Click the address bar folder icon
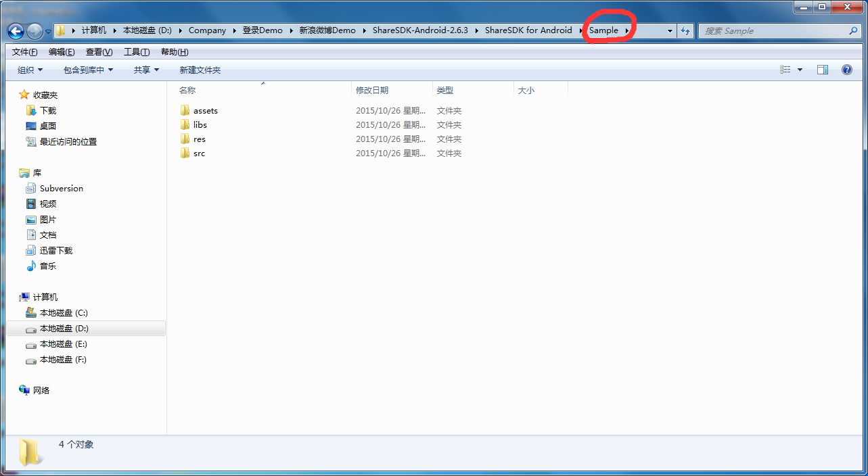 [60, 30]
